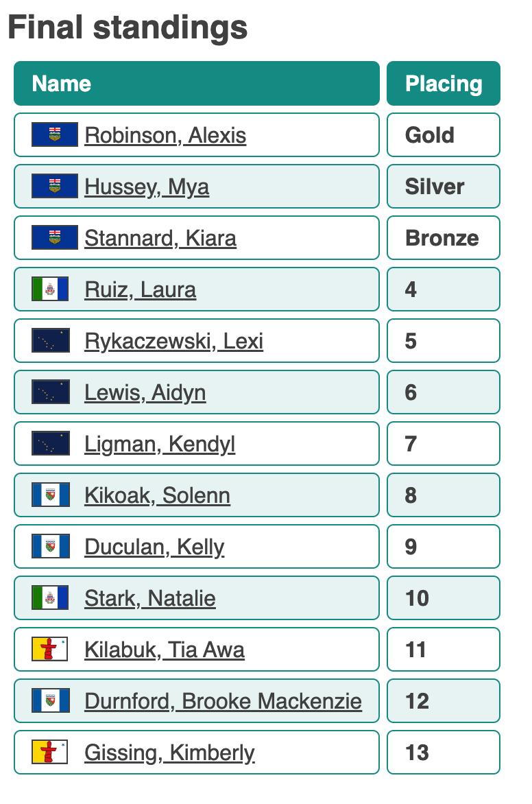
Task: Click the Bronze placing cell
Action: (x=444, y=238)
